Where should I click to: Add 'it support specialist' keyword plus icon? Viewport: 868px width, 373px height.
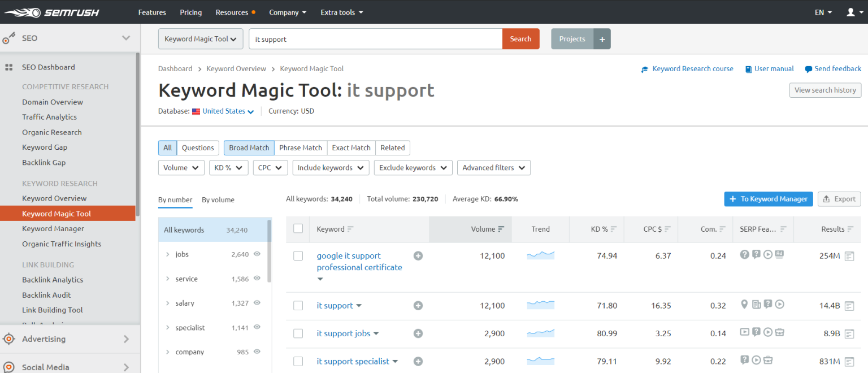point(418,361)
